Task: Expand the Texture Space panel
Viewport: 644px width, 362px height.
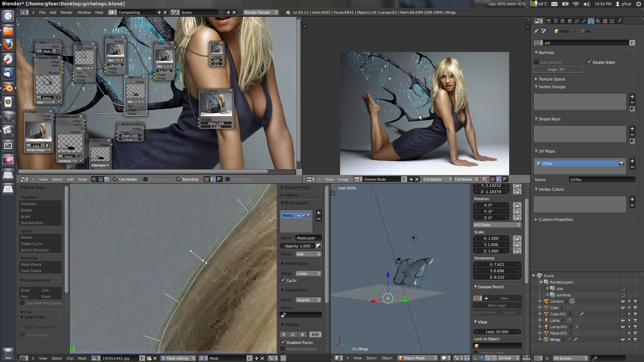Action: (x=552, y=79)
